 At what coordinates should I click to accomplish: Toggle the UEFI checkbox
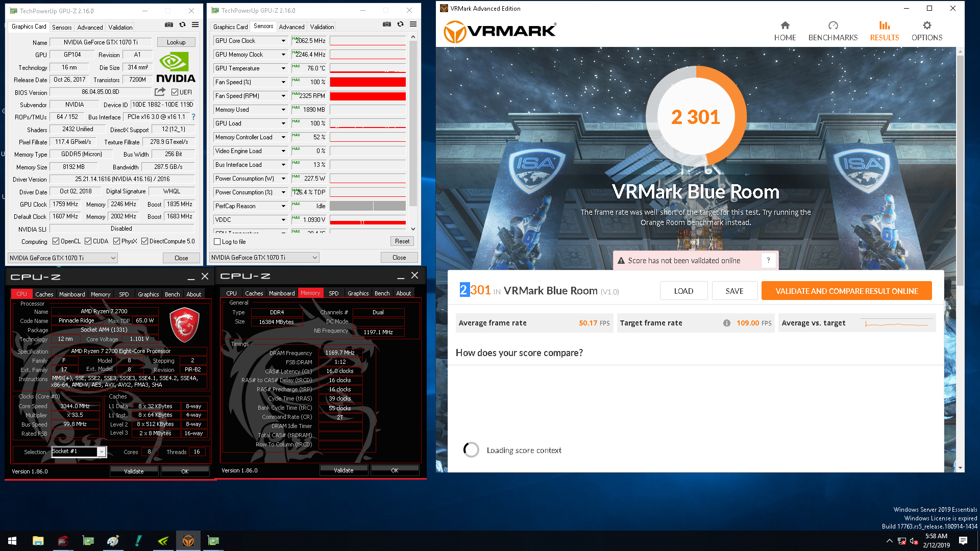(175, 92)
